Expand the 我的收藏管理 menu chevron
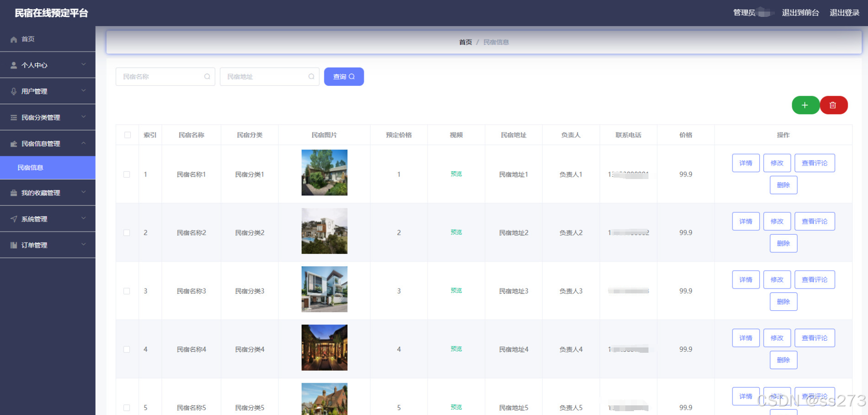Viewport: 868px width, 415px height. (x=83, y=192)
